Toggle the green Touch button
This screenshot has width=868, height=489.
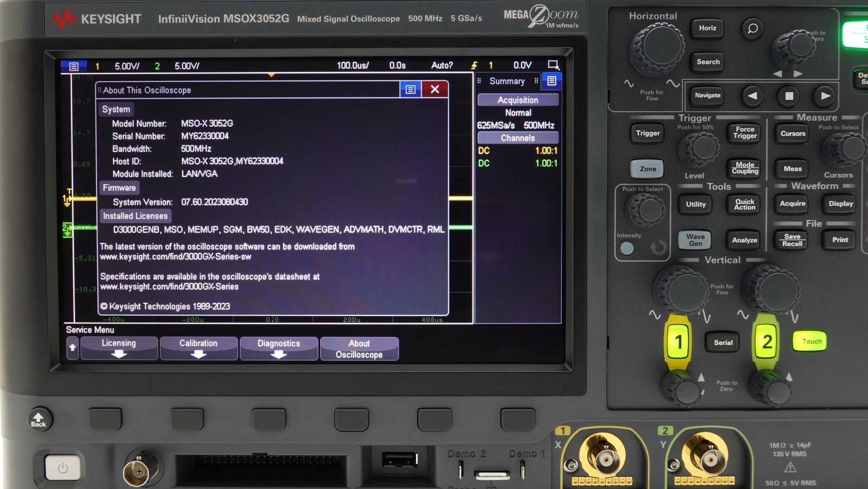[810, 341]
